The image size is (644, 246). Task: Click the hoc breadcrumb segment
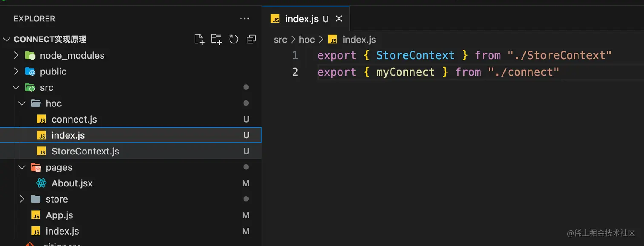[307, 40]
